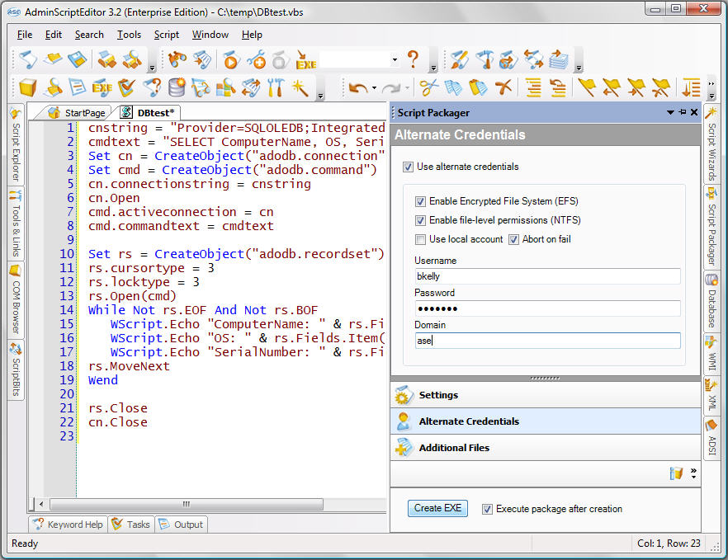Open the Script menu

(x=166, y=35)
